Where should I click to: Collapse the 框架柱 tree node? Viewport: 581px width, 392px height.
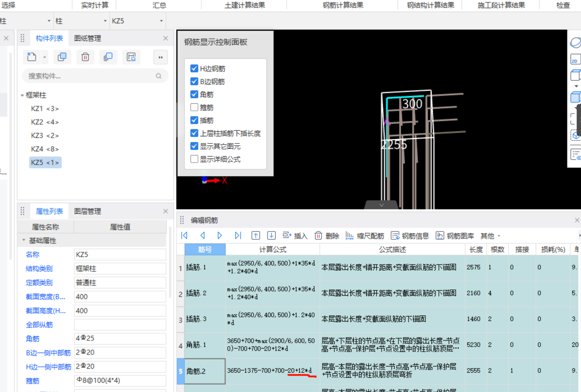[22, 95]
